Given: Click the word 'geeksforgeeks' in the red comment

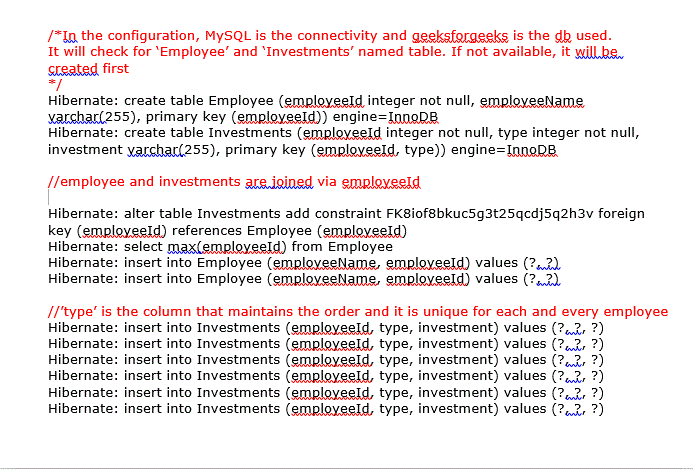Looking at the screenshot, I should [x=460, y=36].
